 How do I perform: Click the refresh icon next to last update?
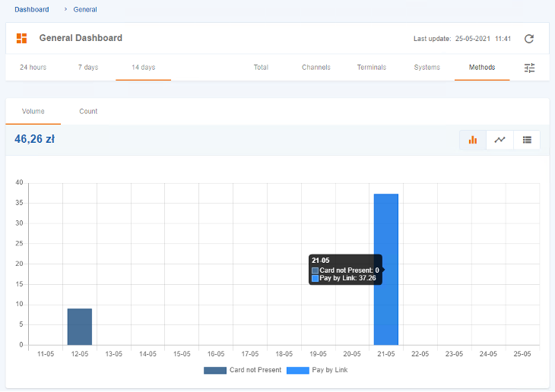(529, 39)
